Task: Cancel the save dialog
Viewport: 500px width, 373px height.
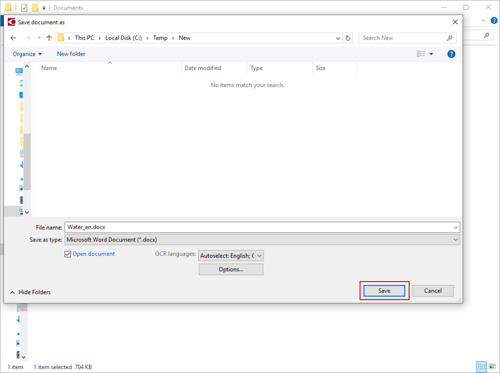Action: coord(433,291)
